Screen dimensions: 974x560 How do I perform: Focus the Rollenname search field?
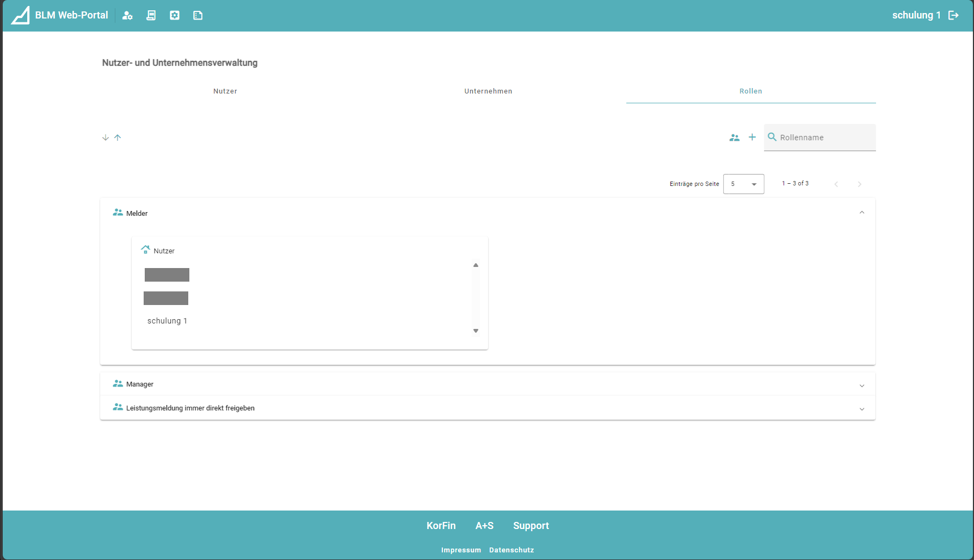825,138
